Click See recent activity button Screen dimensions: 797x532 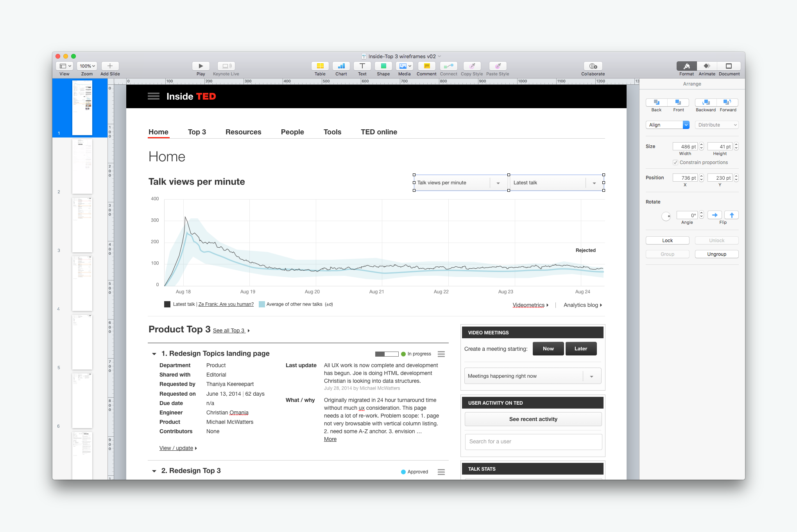tap(533, 419)
